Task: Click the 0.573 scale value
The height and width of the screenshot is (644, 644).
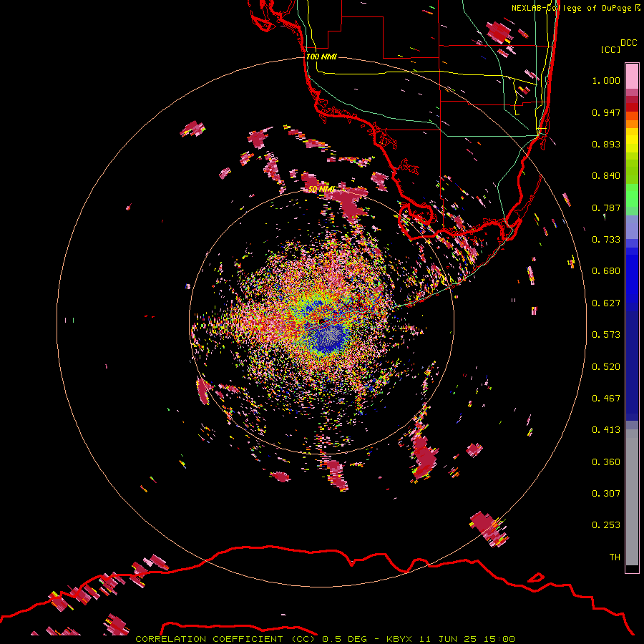Action: click(606, 335)
